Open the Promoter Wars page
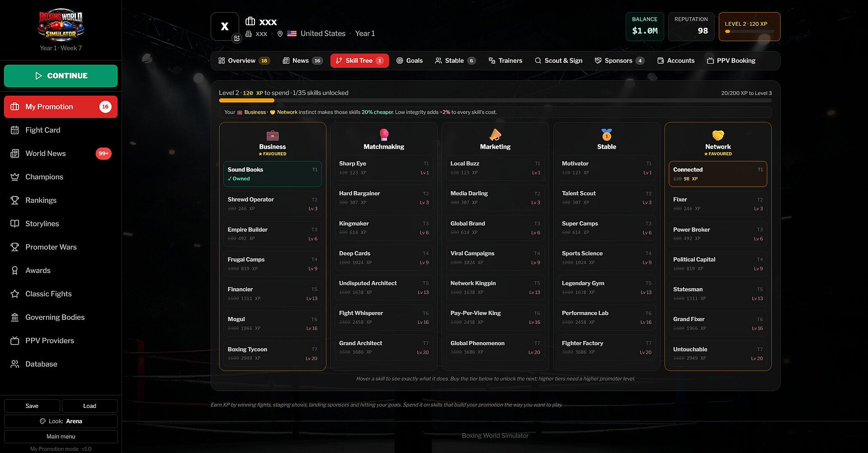The width and height of the screenshot is (868, 453). (x=61, y=247)
